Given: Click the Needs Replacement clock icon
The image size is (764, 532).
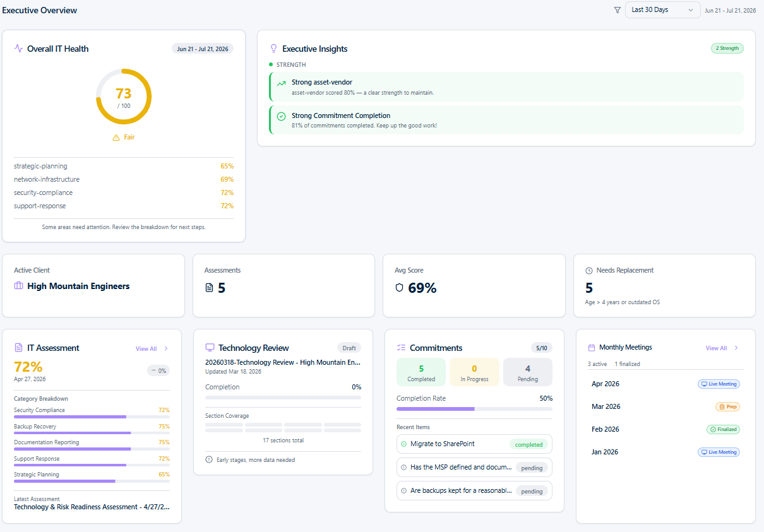Looking at the screenshot, I should 589,270.
